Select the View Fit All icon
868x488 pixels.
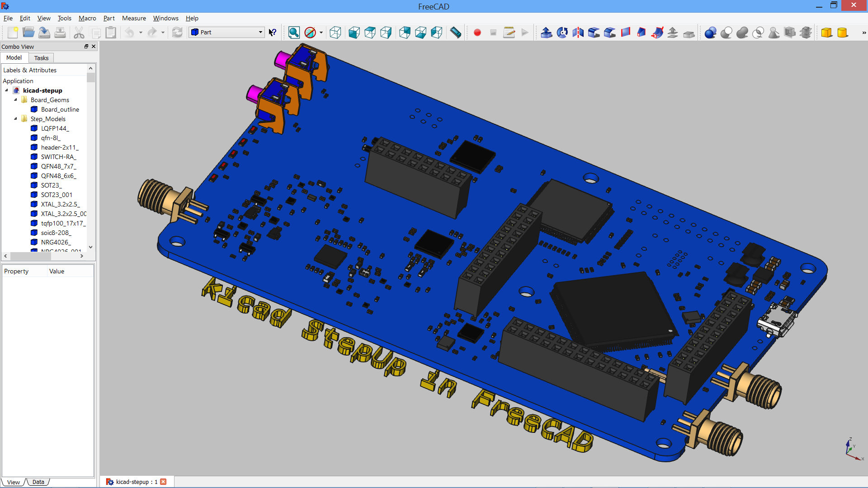pos(293,32)
